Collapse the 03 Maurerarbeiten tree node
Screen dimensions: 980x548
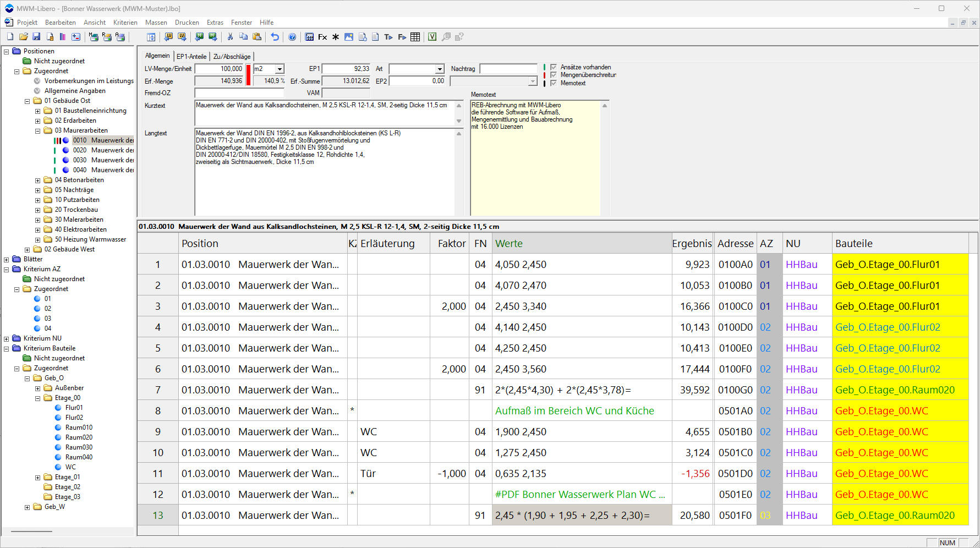(37, 131)
